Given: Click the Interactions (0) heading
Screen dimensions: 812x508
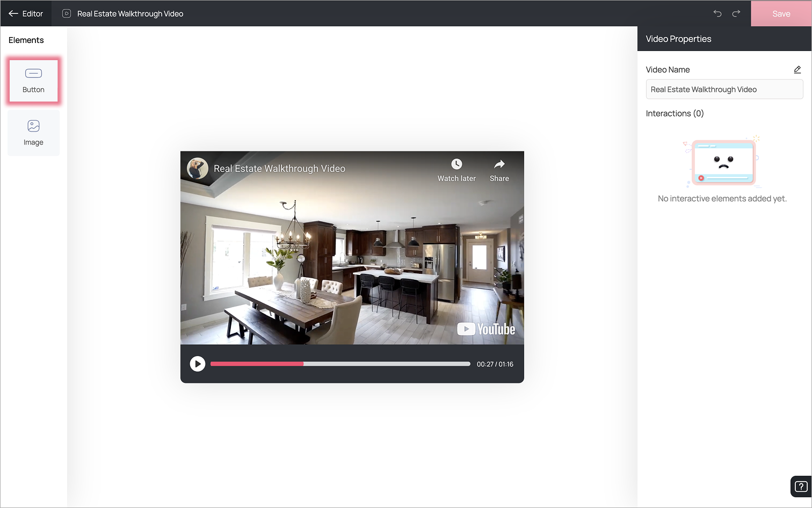Looking at the screenshot, I should 675,113.
